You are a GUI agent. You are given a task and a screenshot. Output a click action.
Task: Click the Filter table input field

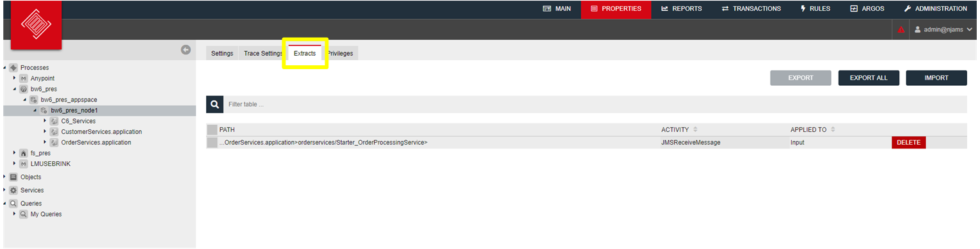coord(595,104)
